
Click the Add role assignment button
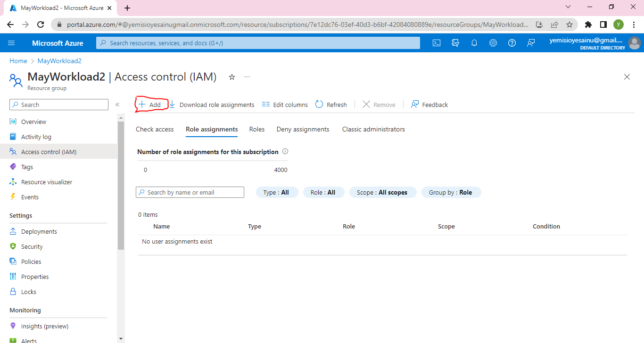tap(150, 105)
